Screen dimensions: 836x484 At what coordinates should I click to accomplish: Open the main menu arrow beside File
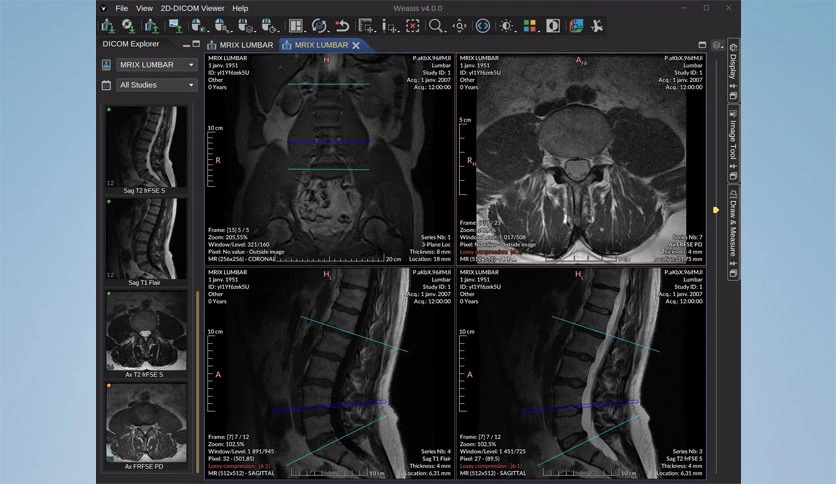tap(104, 8)
